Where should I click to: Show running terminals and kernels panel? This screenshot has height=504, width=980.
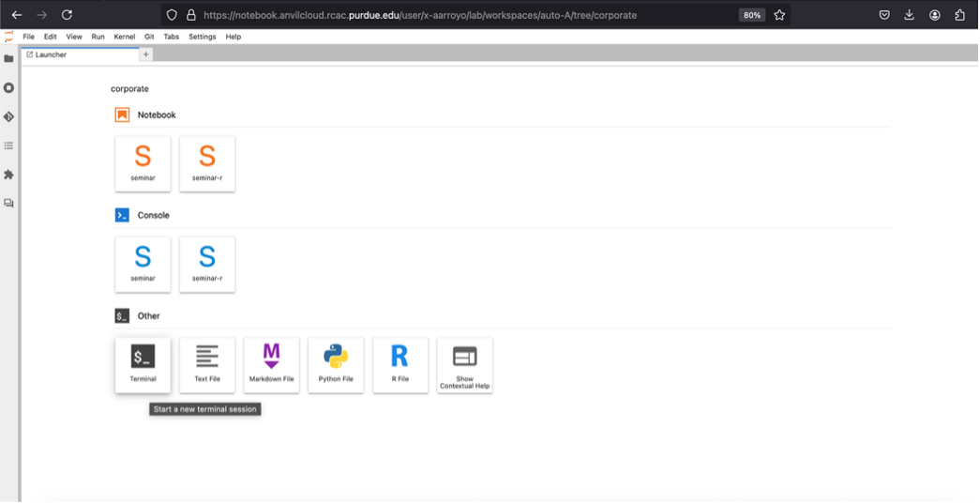9,87
